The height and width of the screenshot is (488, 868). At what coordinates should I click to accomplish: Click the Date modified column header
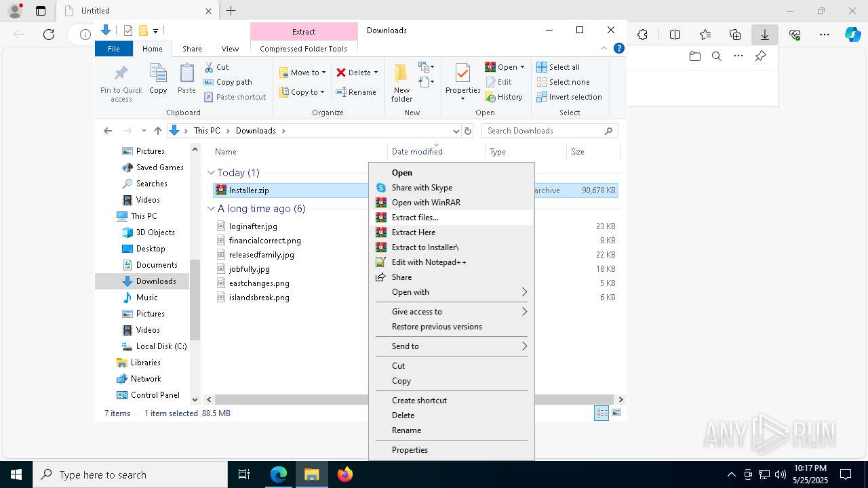click(x=437, y=152)
